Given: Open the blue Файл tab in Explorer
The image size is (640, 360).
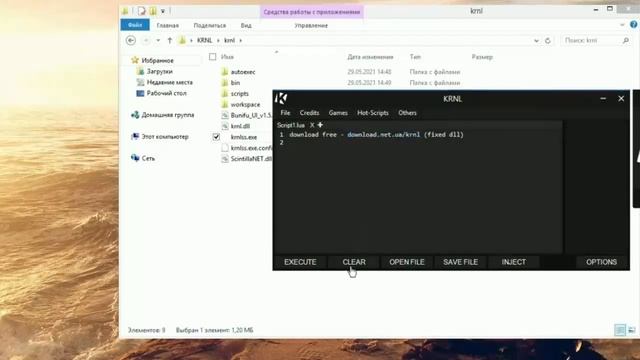Looking at the screenshot, I should (x=135, y=25).
